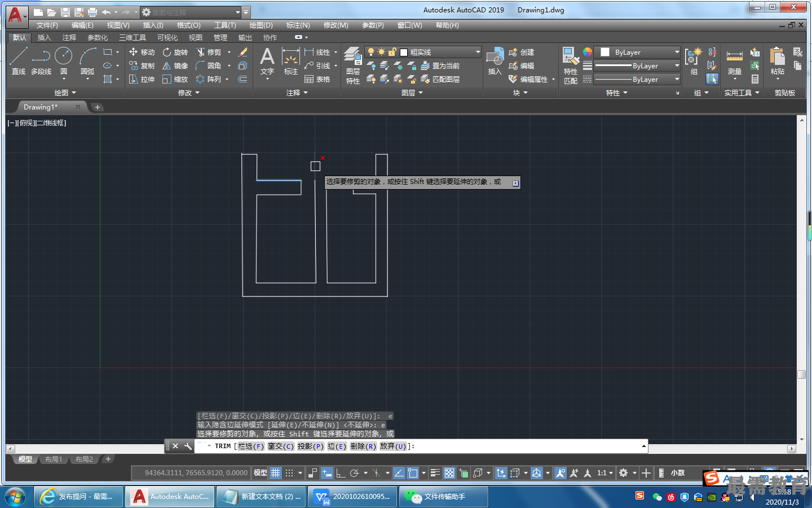Screen dimensions: 812x508
Task: Toggle grid display in status bar
Action: click(x=275, y=473)
